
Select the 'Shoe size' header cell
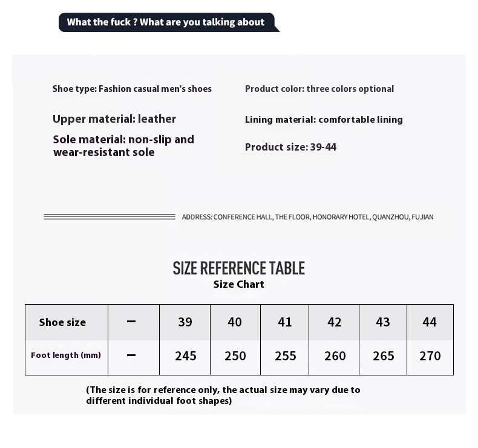[x=67, y=322]
